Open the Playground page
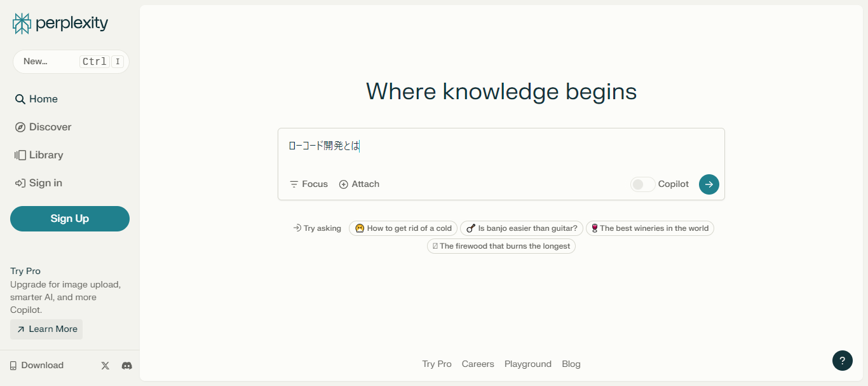The image size is (868, 386). tap(528, 364)
